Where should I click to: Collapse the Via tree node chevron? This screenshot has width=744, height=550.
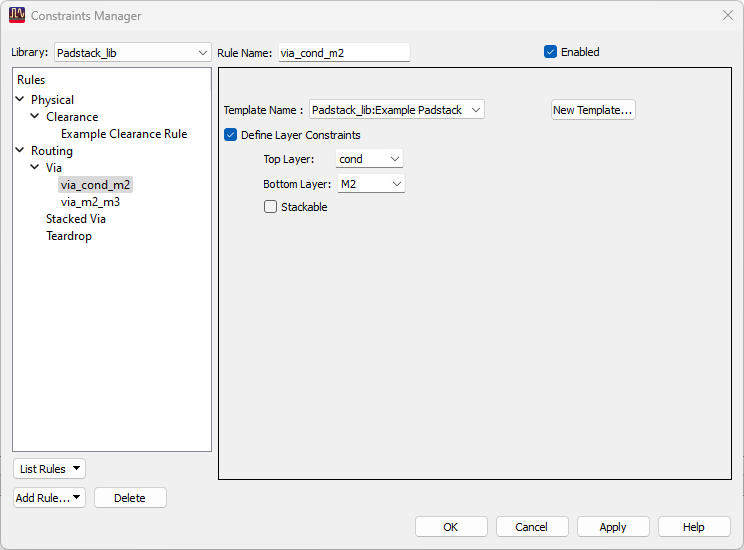tap(35, 167)
